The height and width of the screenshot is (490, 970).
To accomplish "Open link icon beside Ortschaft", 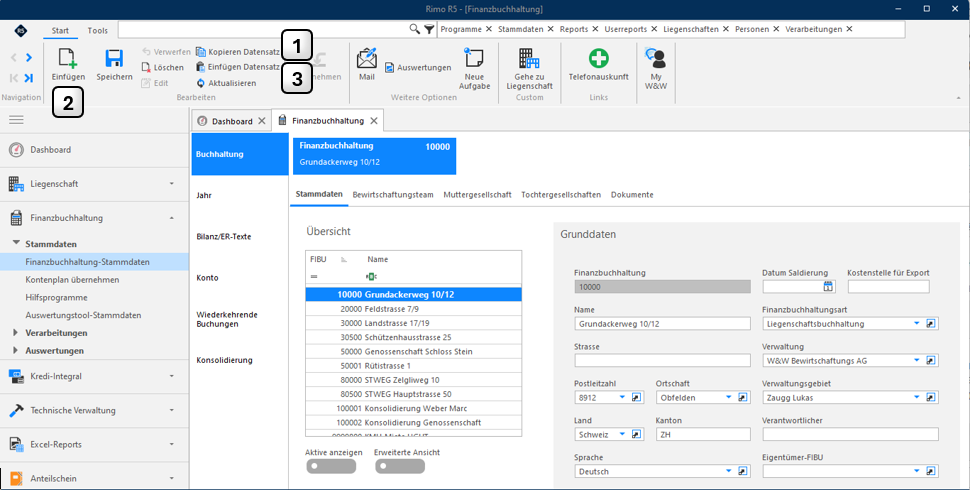I will 742,397.
